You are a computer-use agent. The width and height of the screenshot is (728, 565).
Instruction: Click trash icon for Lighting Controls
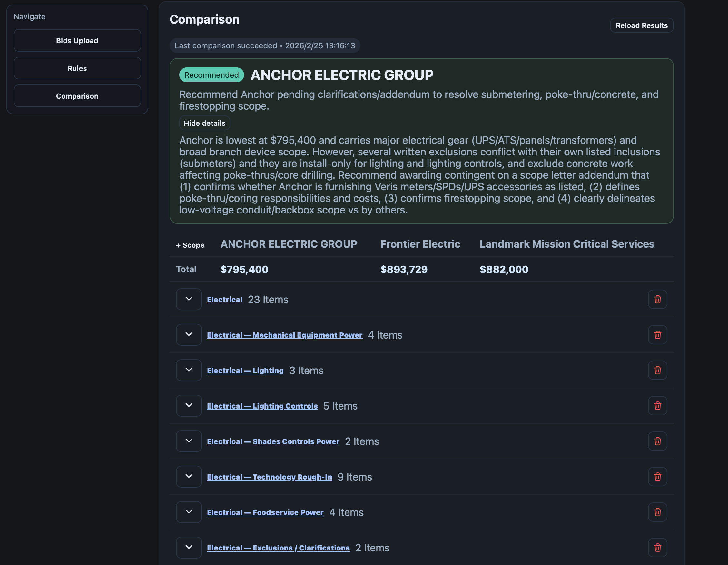click(657, 405)
